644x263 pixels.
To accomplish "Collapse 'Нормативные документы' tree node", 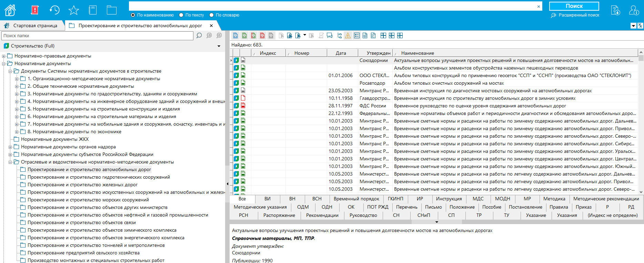I will 4,64.
